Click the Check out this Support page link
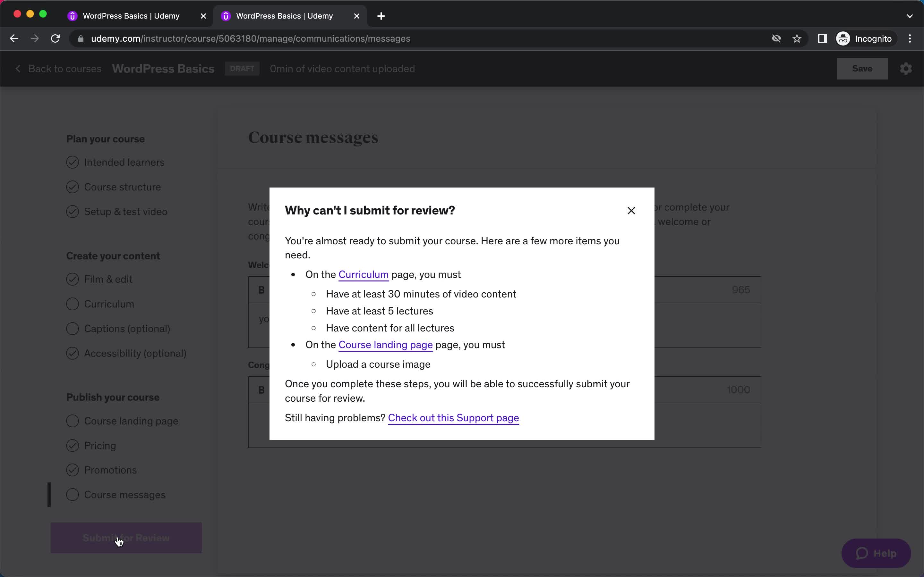This screenshot has height=577, width=924. [453, 417]
